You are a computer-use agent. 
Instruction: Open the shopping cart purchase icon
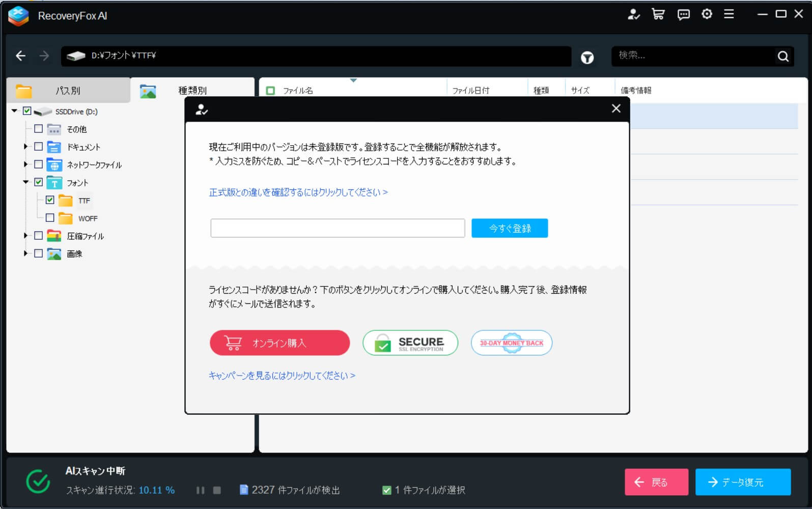point(658,14)
